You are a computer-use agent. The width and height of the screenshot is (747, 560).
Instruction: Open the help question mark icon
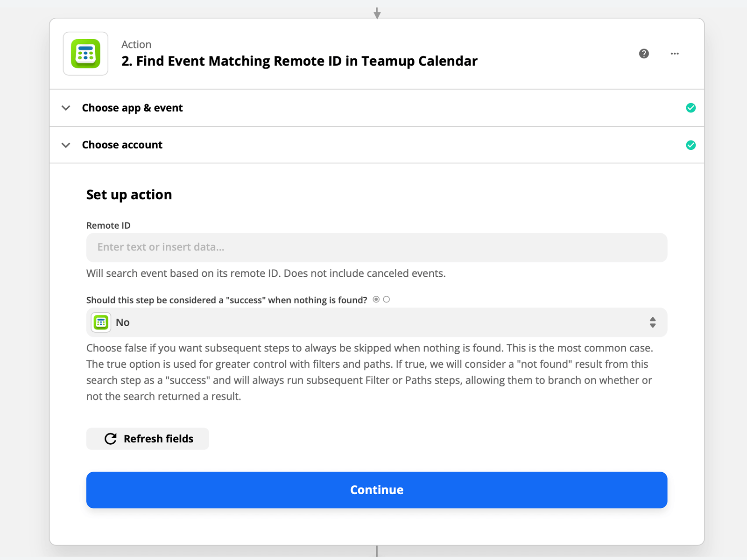[644, 54]
